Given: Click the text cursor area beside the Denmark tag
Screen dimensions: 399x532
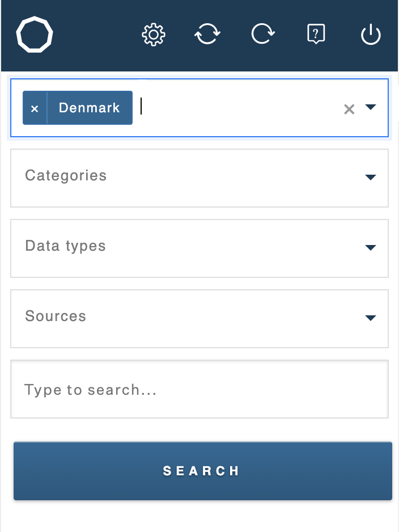Looking at the screenshot, I should [x=237, y=108].
